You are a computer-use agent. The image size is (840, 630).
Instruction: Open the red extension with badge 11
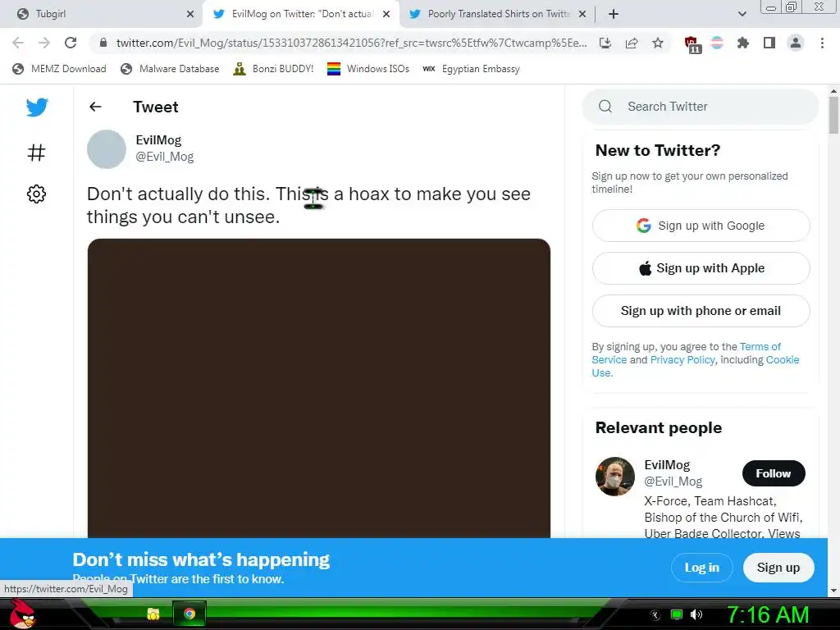pyautogui.click(x=692, y=44)
